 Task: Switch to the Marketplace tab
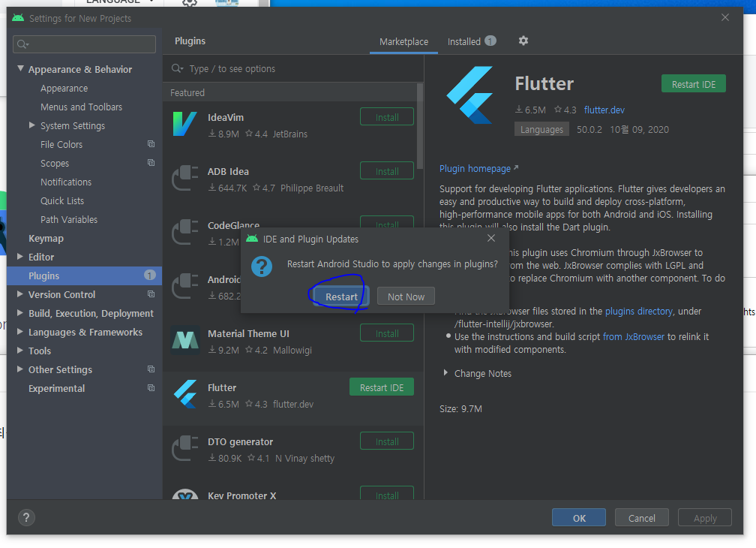[x=403, y=42]
